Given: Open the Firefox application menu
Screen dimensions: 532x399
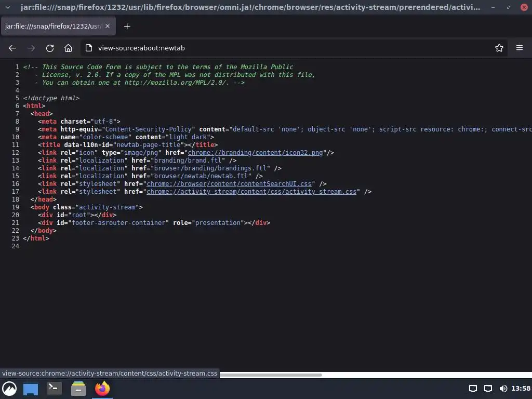Looking at the screenshot, I should click(x=520, y=48).
